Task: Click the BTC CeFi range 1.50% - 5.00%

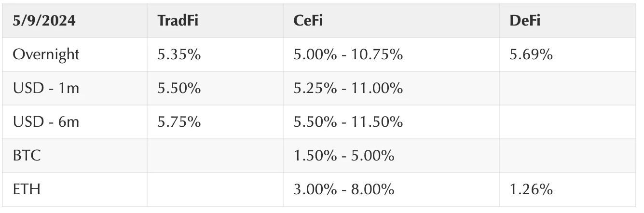Action: (x=343, y=156)
